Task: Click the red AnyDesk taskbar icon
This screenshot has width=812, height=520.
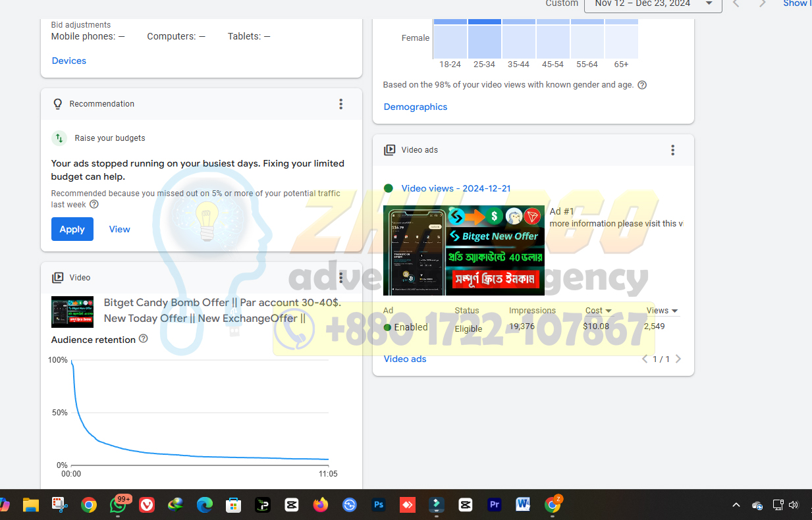Action: pos(408,505)
